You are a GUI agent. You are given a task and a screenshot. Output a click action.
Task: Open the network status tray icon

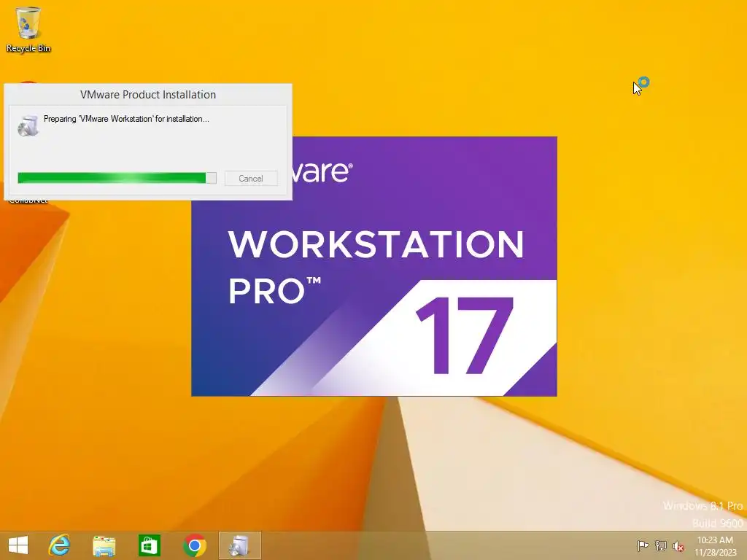point(660,545)
